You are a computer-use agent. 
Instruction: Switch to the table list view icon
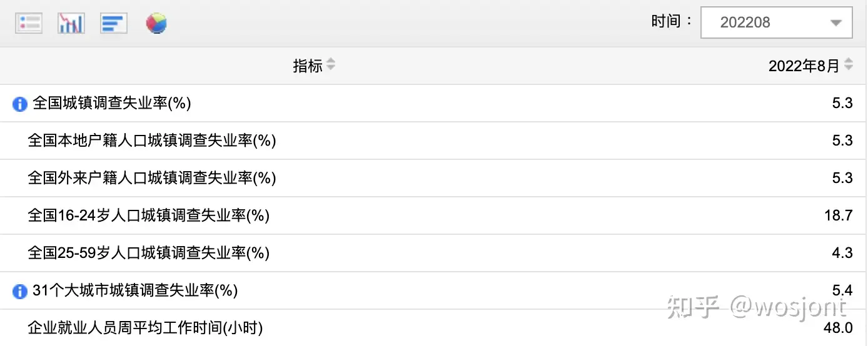[29, 23]
